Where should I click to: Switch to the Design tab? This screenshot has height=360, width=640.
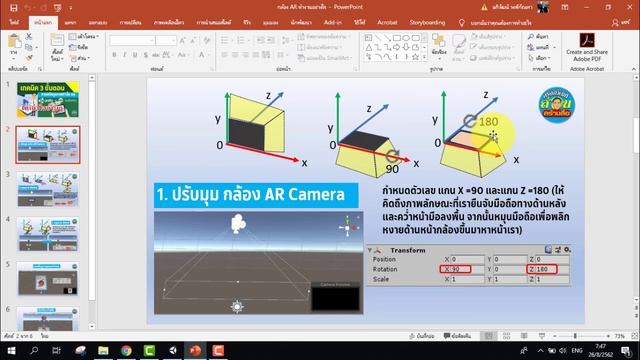[98, 23]
